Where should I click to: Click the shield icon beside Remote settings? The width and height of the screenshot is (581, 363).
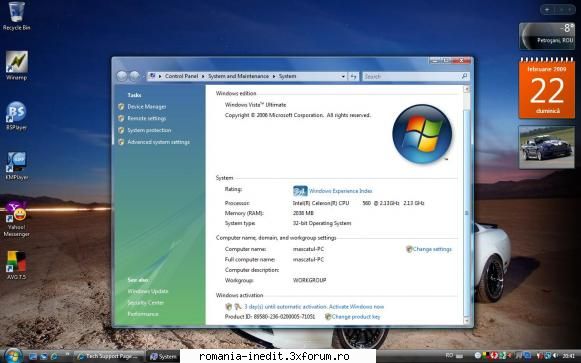click(x=121, y=119)
